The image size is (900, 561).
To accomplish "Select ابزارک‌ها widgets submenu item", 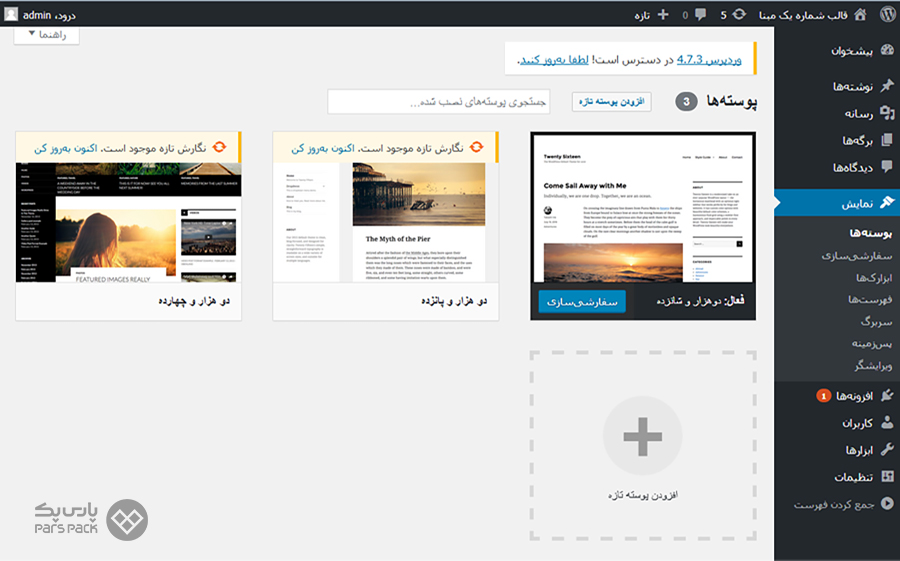I will click(x=874, y=278).
